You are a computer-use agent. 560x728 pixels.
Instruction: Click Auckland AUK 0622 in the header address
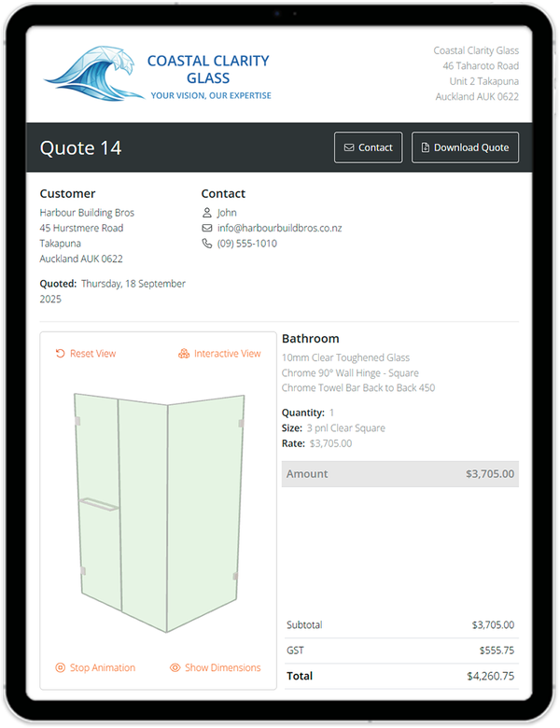(x=477, y=96)
